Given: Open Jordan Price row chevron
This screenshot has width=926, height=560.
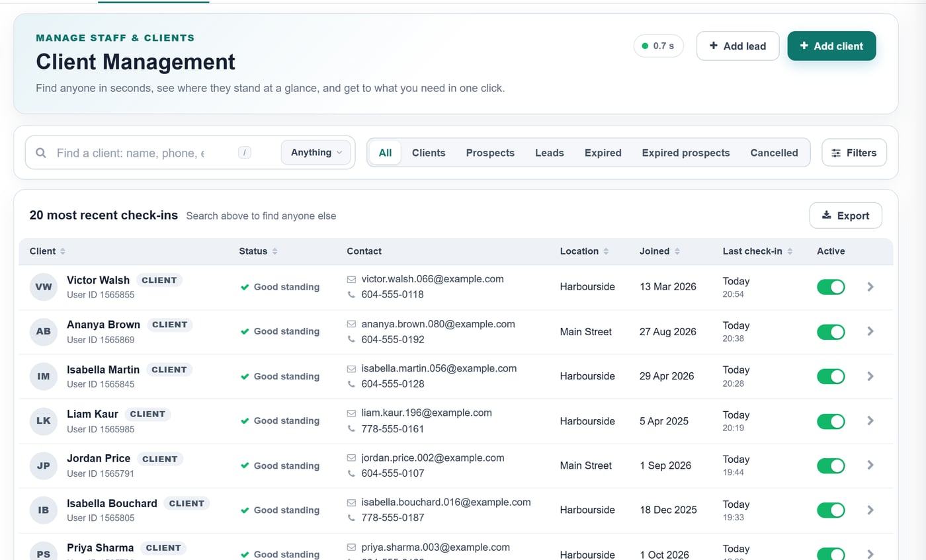Looking at the screenshot, I should pos(870,465).
